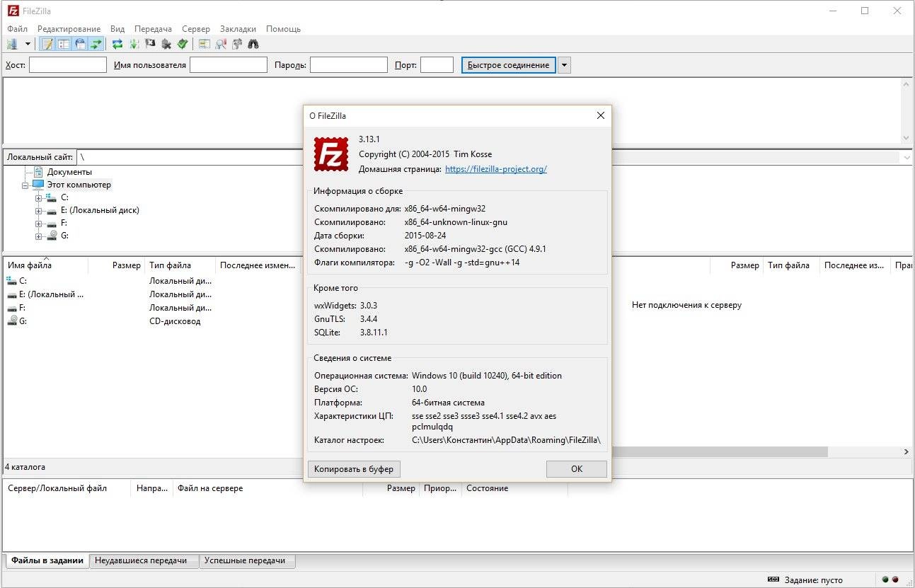Reconnect to last server icon

coord(183,44)
